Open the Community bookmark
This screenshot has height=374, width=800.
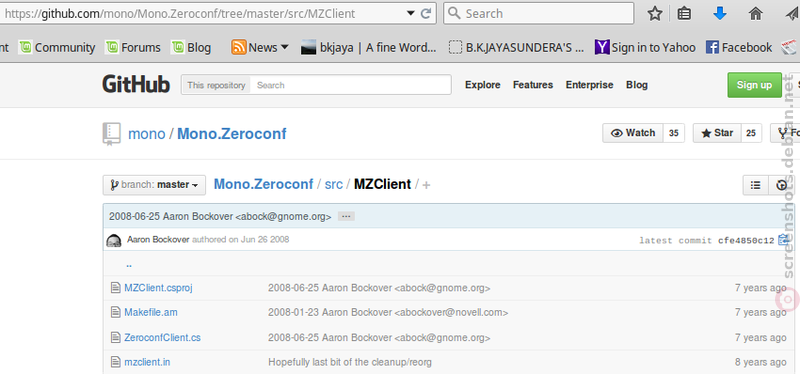pyautogui.click(x=57, y=47)
